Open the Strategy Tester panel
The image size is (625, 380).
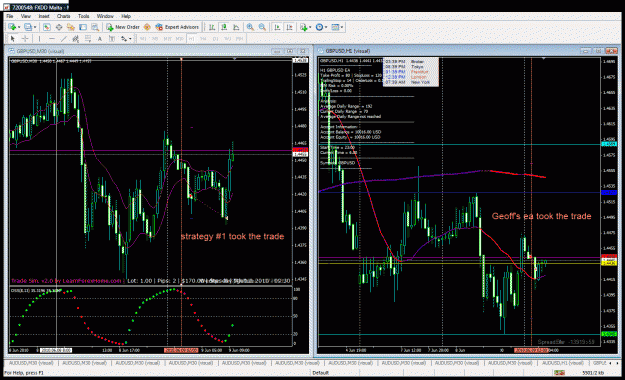click(95, 27)
